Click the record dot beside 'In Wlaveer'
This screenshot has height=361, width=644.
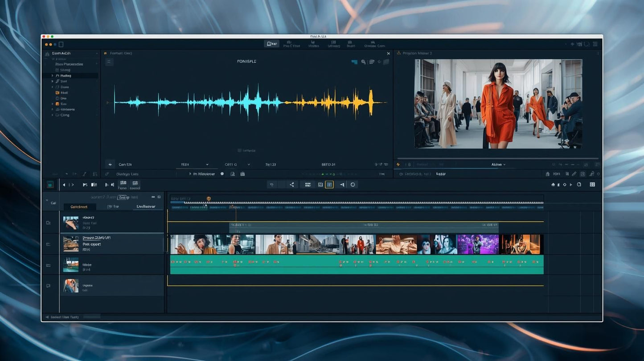coord(222,174)
